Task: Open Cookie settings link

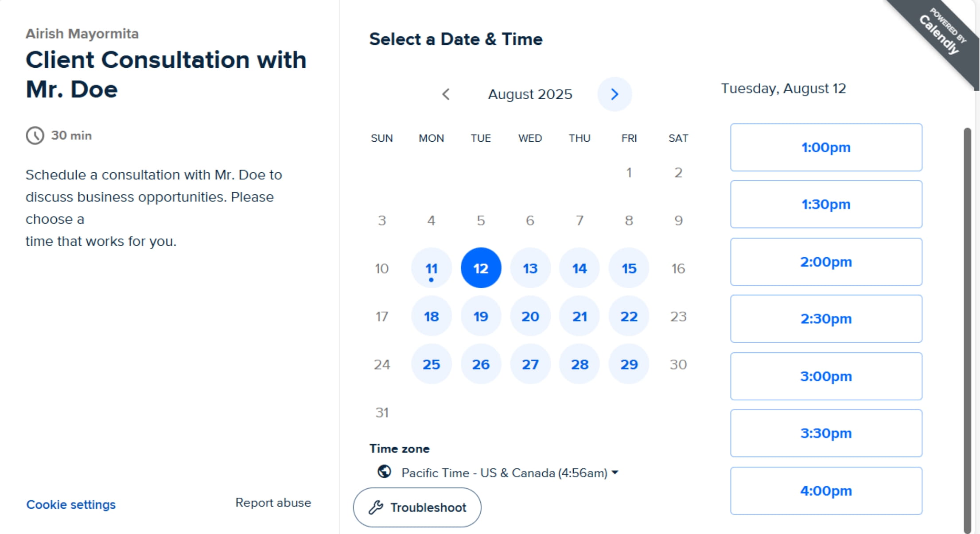Action: point(71,505)
